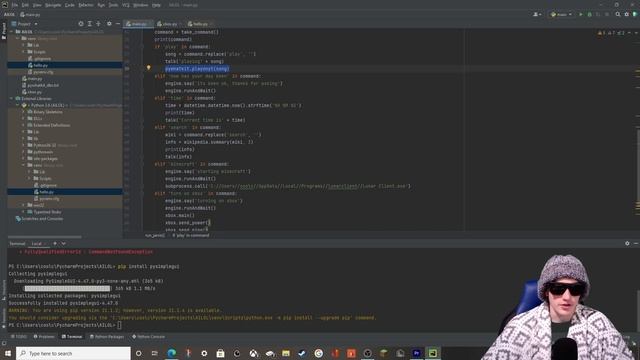Open the Windows Start menu
Screen dimensions: 640x360
(8, 353)
